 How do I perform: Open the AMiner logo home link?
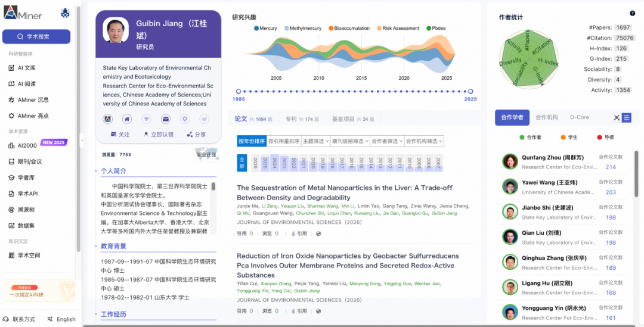coord(23,13)
